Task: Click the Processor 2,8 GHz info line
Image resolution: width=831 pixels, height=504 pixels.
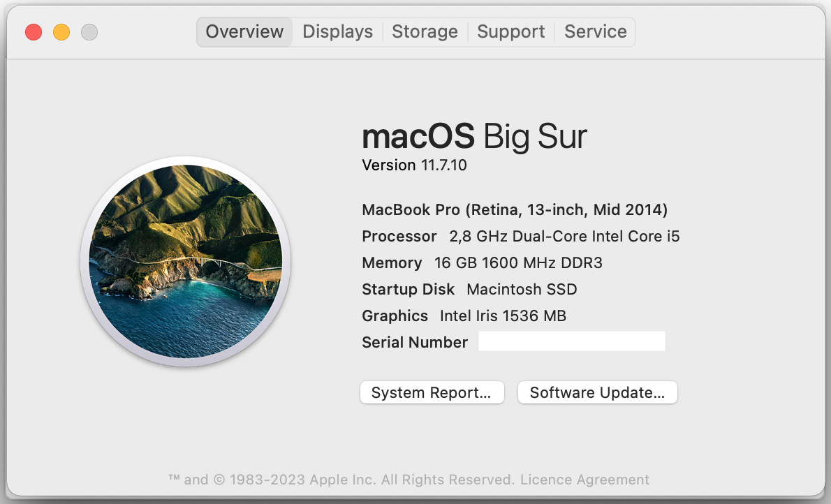Action: tap(520, 236)
